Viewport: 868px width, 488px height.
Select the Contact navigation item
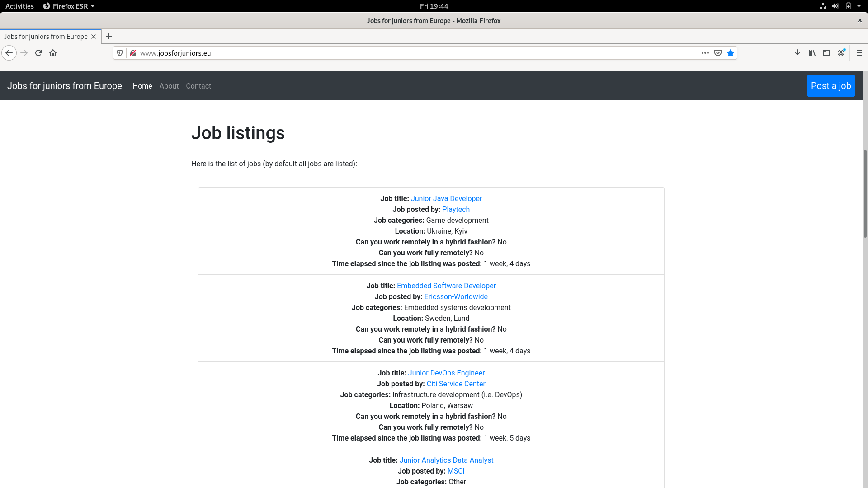198,86
